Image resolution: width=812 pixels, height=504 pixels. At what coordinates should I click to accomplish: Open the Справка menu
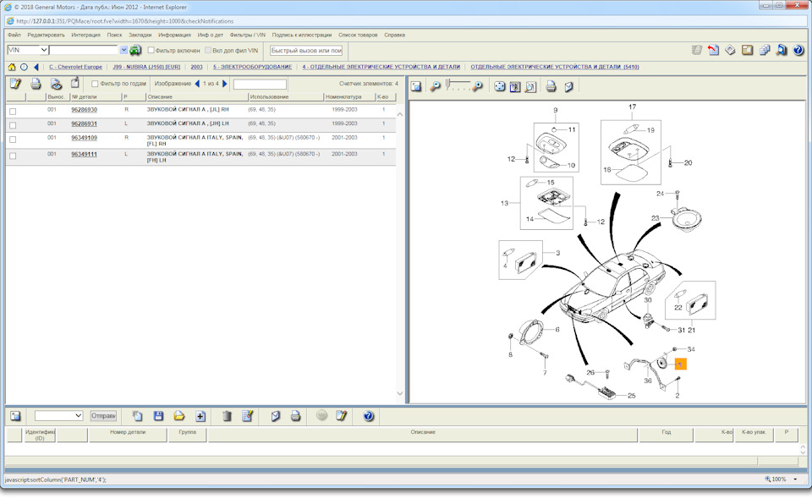pyautogui.click(x=395, y=35)
